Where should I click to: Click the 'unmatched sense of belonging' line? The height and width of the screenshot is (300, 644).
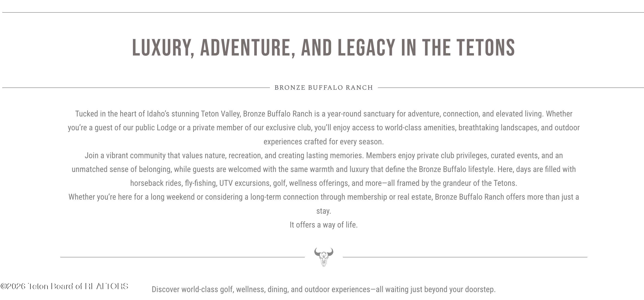coord(324,169)
